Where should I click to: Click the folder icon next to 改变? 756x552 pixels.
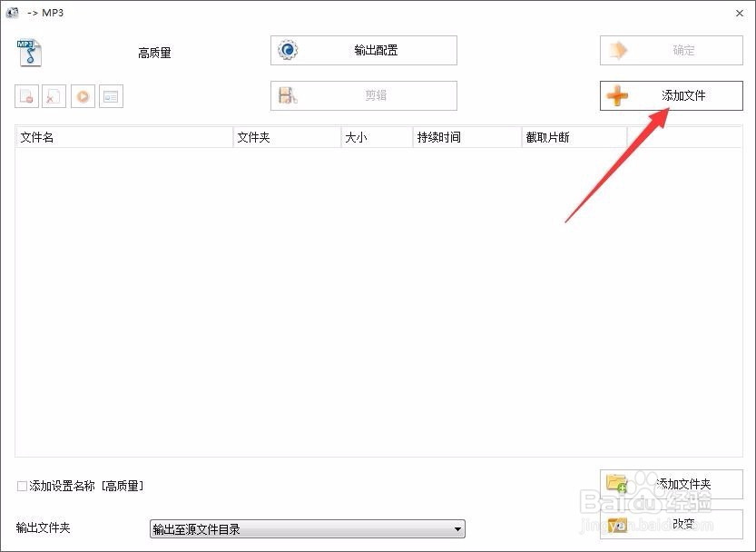tap(616, 525)
